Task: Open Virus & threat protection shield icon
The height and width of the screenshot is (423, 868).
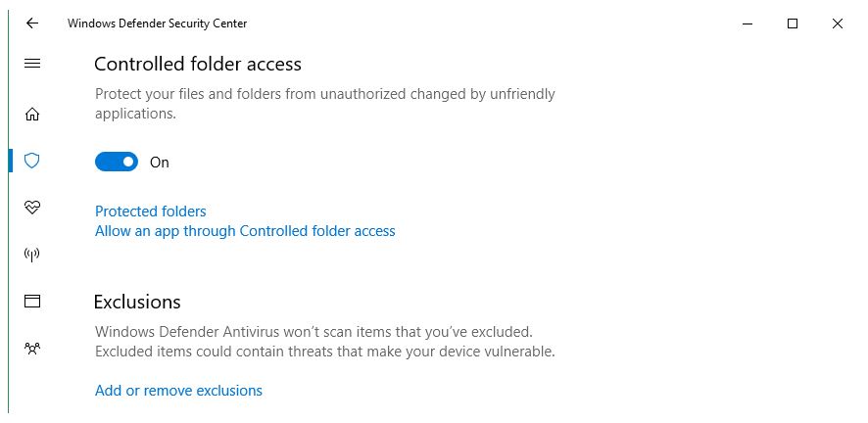Action: (x=32, y=161)
